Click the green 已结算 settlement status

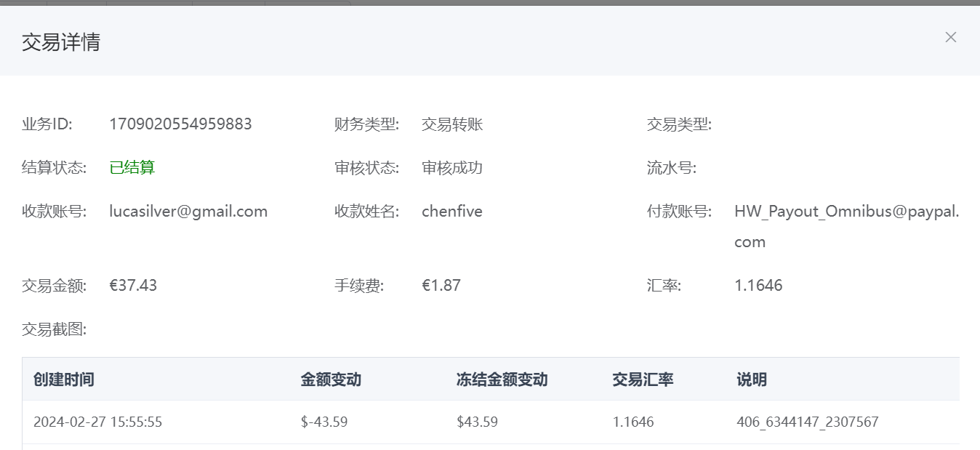[132, 168]
